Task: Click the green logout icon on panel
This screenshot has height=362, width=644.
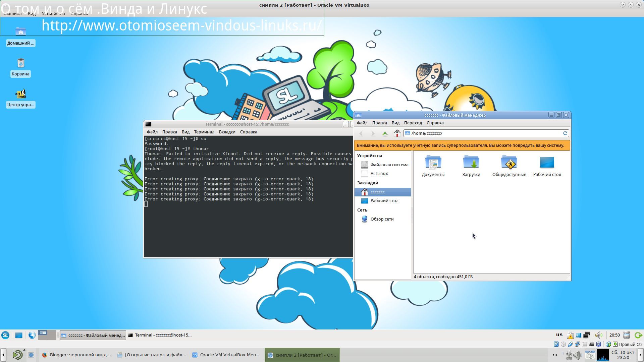Action: click(x=638, y=335)
